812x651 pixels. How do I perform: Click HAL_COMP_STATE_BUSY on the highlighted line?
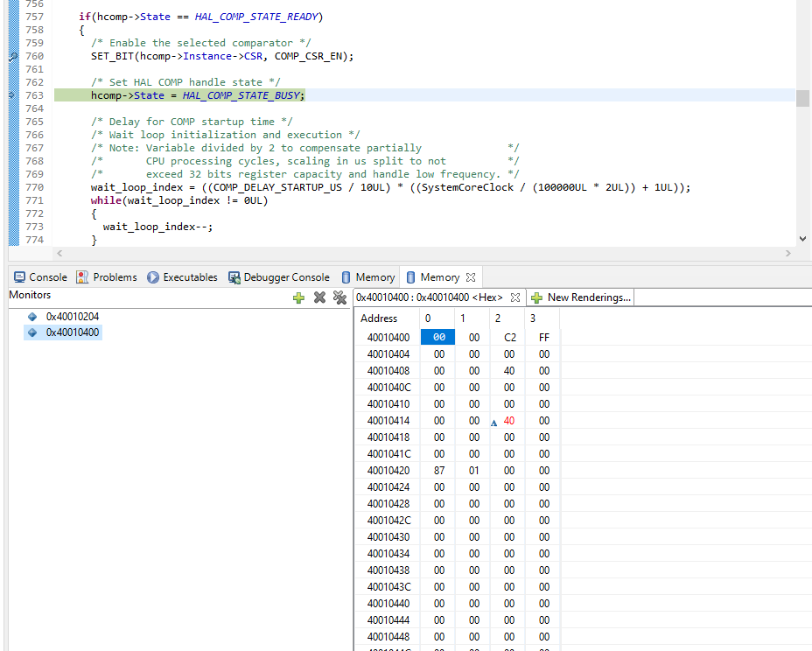click(x=241, y=95)
